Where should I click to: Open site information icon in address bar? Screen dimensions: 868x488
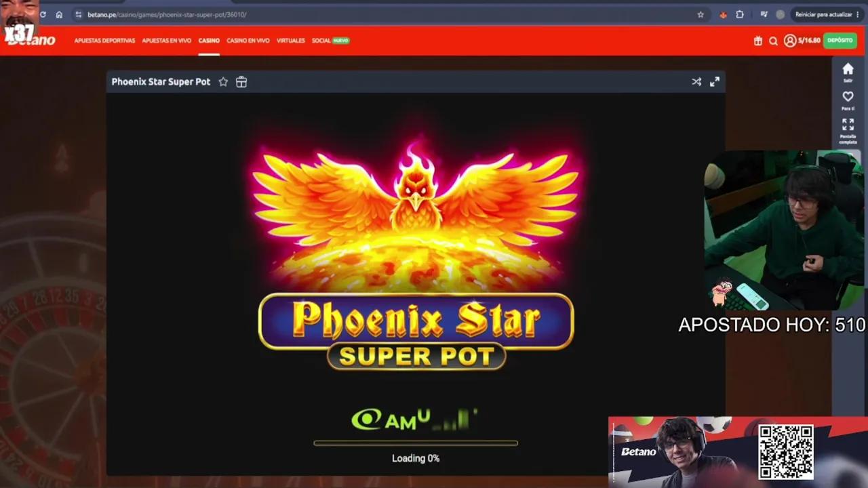(79, 14)
